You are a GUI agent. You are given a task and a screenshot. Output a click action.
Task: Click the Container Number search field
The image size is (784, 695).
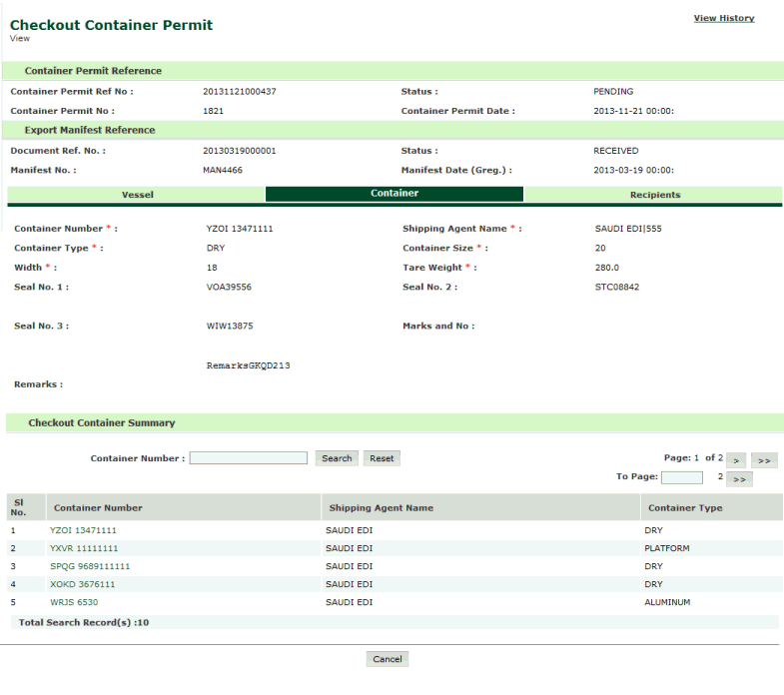[249, 458]
